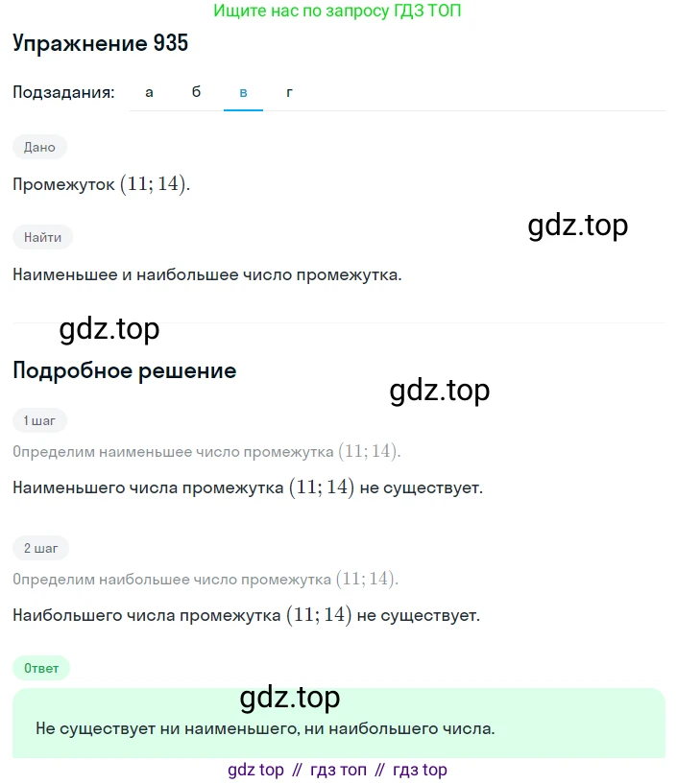Click the «Дано» label badge

pos(39,147)
